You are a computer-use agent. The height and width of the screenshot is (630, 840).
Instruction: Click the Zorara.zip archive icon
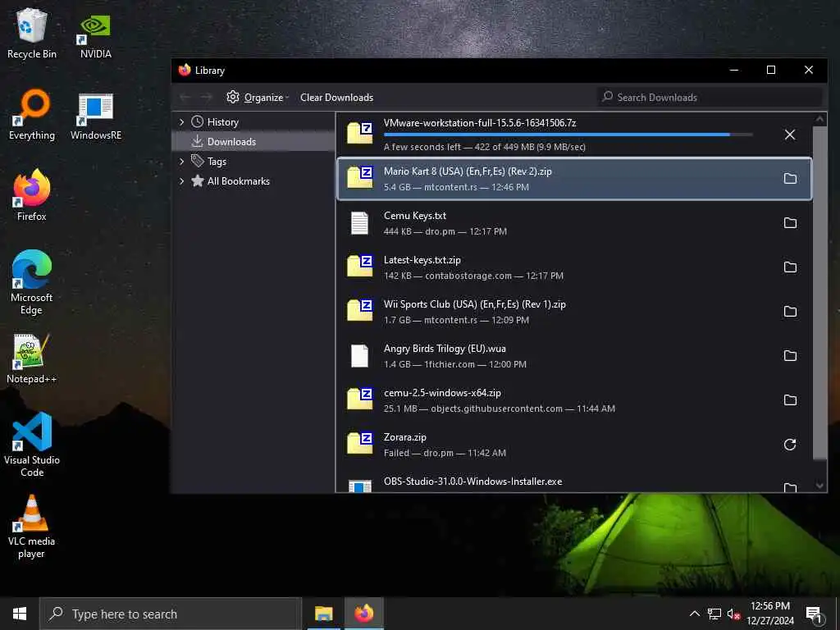(359, 444)
